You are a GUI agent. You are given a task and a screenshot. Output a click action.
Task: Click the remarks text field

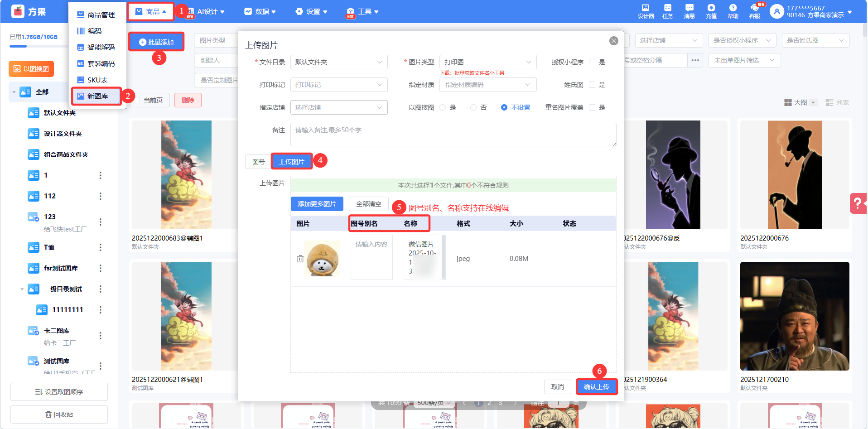click(453, 135)
